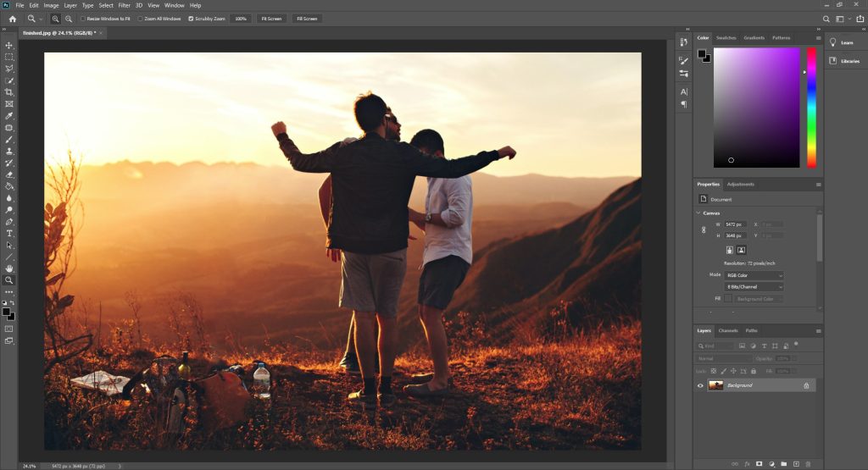This screenshot has width=868, height=470.
Task: Enable Zoom All Windows checkbox
Action: click(x=140, y=19)
